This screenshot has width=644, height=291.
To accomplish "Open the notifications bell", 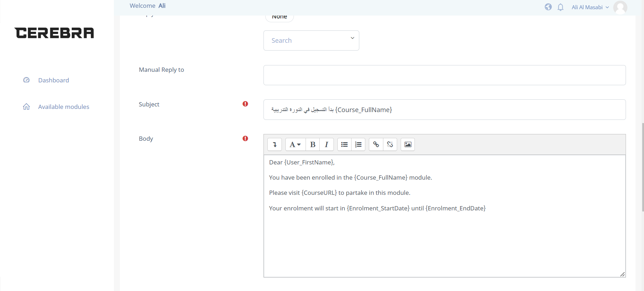I will click(x=561, y=7).
